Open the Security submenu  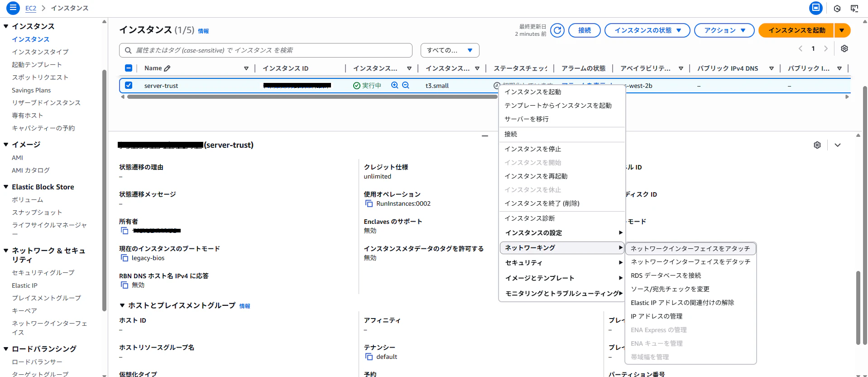pos(562,263)
